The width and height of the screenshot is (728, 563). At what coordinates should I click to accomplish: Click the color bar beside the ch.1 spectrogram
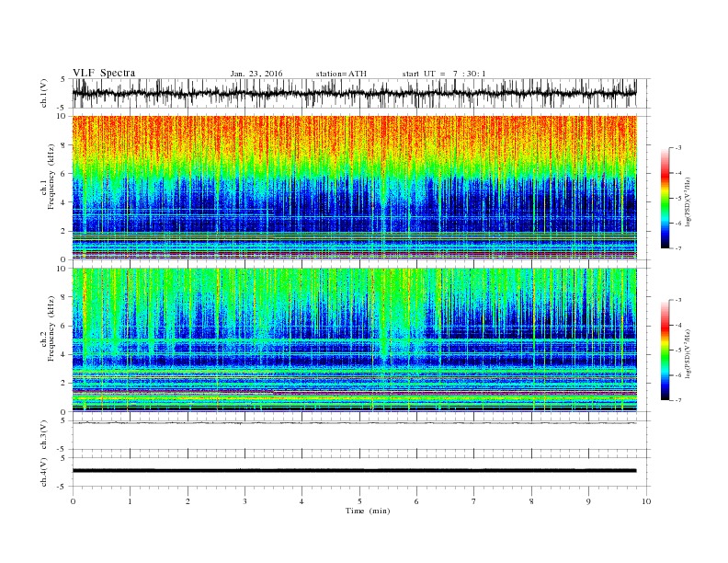click(x=665, y=198)
